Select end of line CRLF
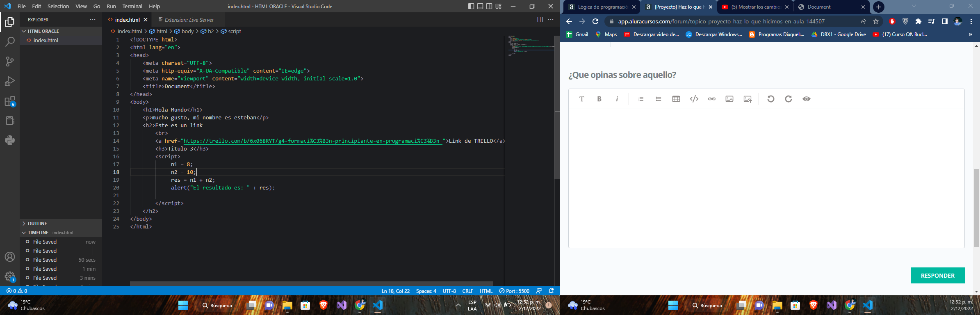The height and width of the screenshot is (315, 980). [x=468, y=291]
